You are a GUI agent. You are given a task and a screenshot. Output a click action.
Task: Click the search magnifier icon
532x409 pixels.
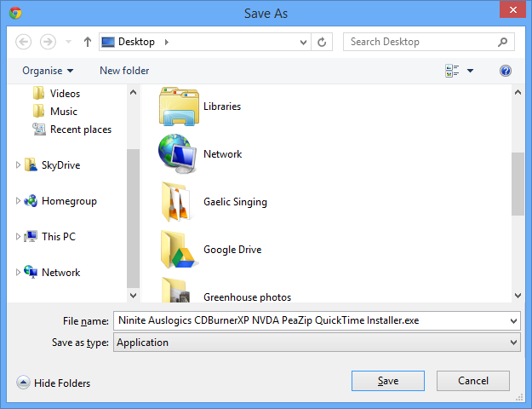pos(502,42)
